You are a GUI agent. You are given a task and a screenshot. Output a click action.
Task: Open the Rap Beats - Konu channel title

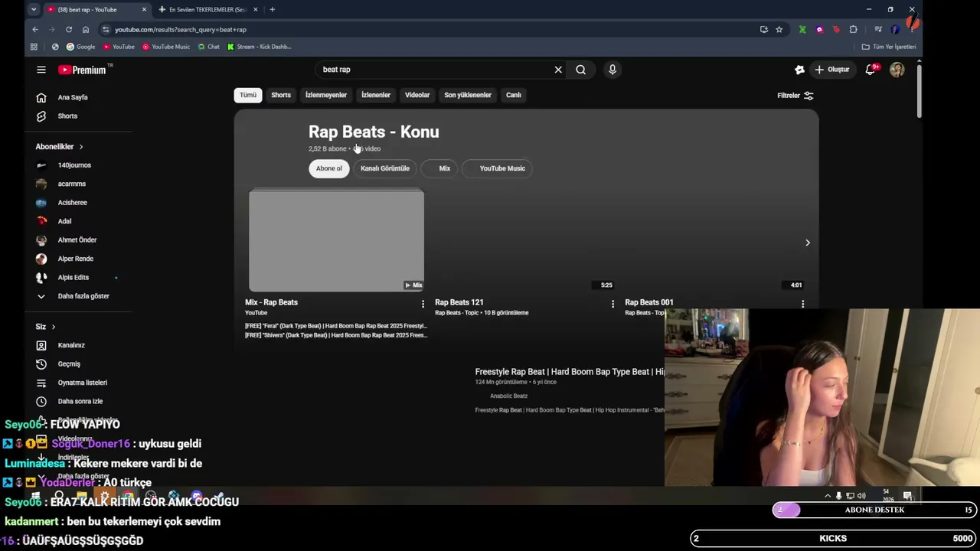(374, 132)
